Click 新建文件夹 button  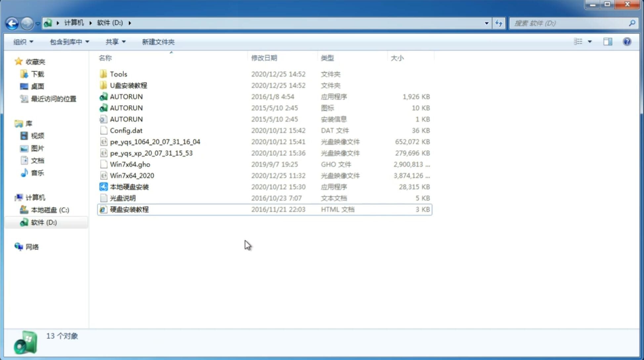(158, 41)
